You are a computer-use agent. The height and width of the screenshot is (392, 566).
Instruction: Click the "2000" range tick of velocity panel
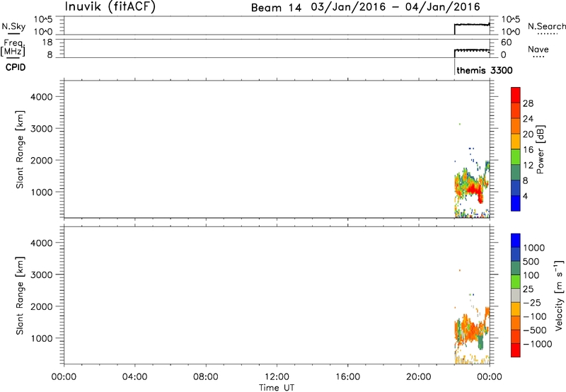click(42, 307)
